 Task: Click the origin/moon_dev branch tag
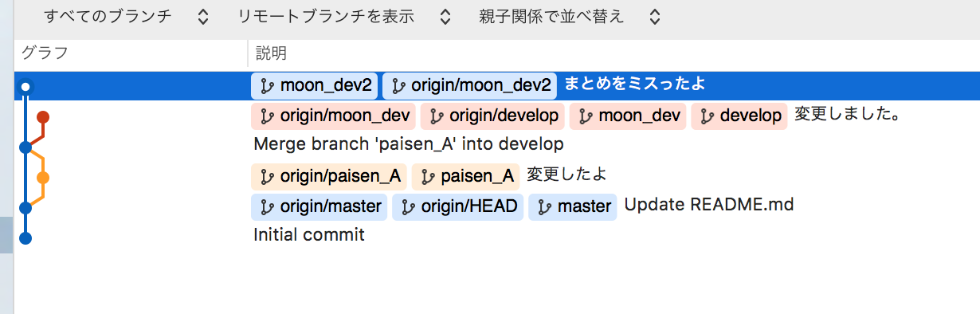click(334, 116)
